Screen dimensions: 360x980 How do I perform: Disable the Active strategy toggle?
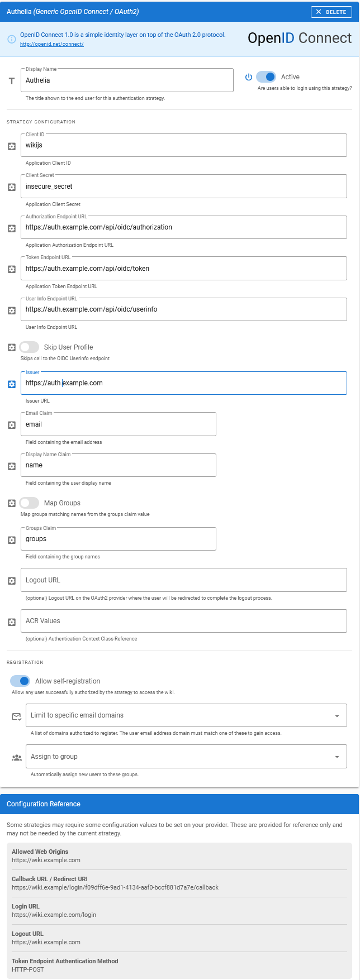pos(266,77)
